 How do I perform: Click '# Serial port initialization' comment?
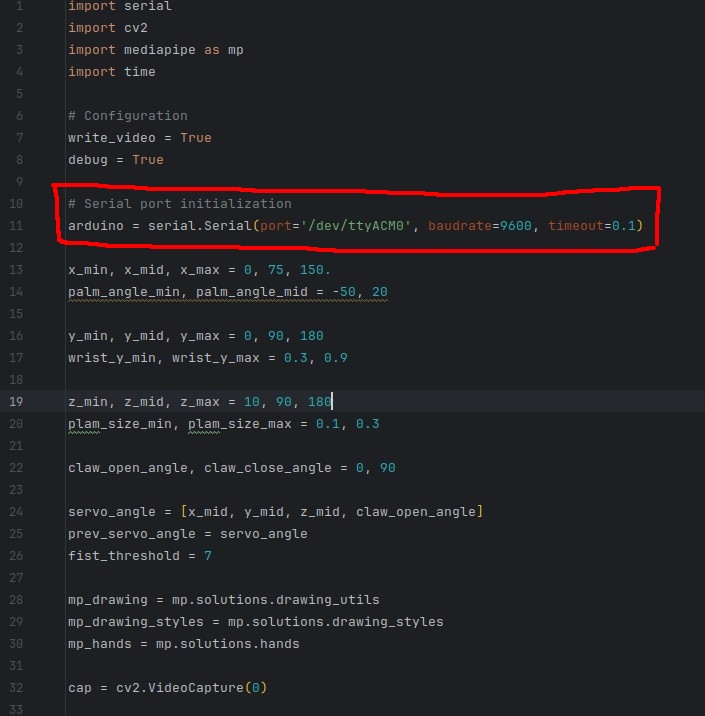click(x=180, y=204)
